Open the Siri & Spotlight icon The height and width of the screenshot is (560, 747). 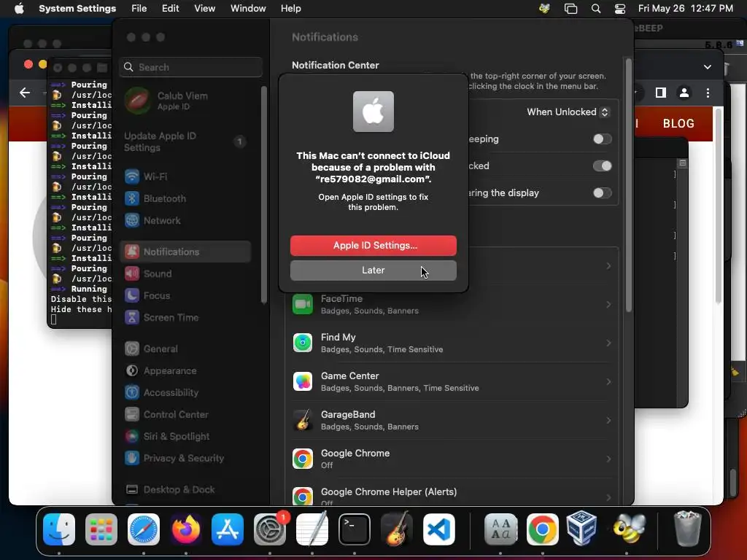pyautogui.click(x=132, y=436)
